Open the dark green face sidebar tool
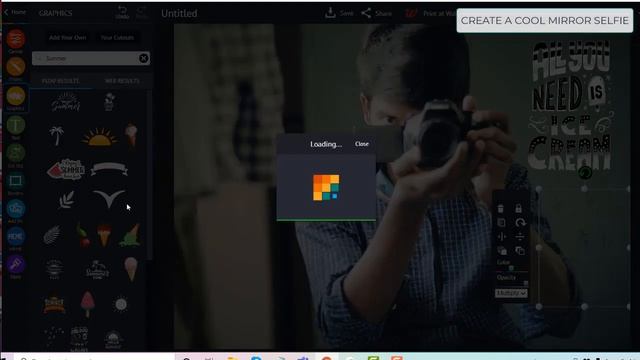640x360 pixels. (x=16, y=153)
